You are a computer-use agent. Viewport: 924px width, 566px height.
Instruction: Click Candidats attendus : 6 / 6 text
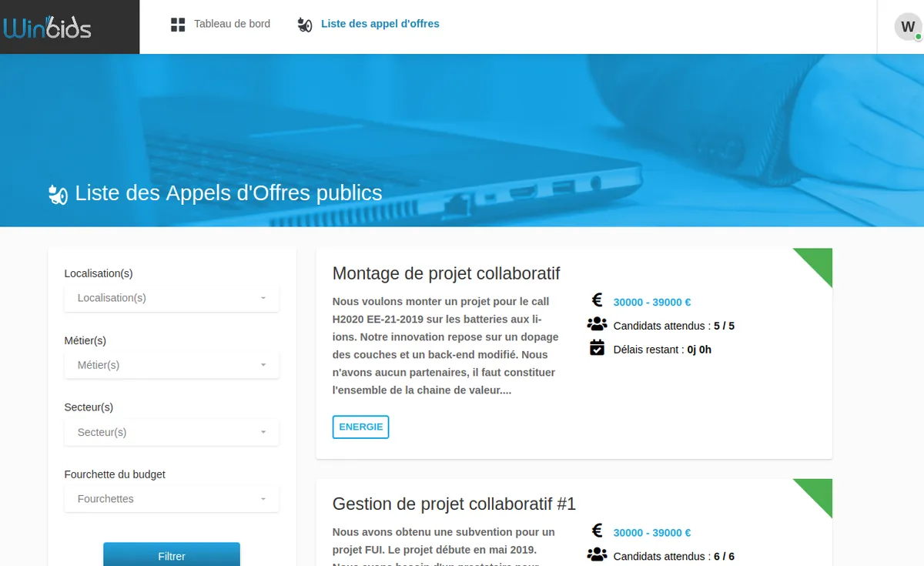coord(674,556)
